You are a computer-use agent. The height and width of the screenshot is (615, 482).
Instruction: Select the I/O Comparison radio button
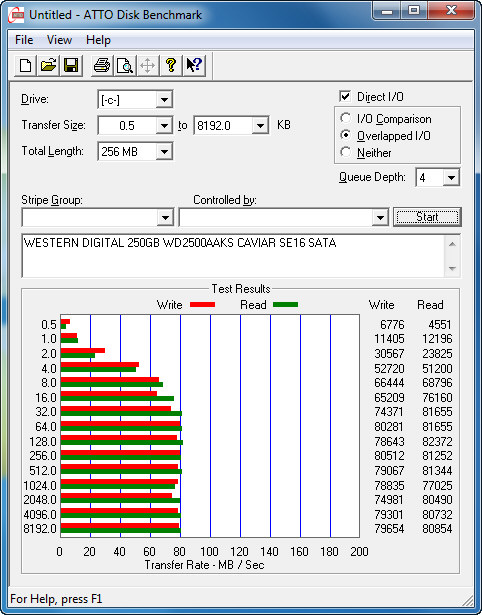coord(346,118)
